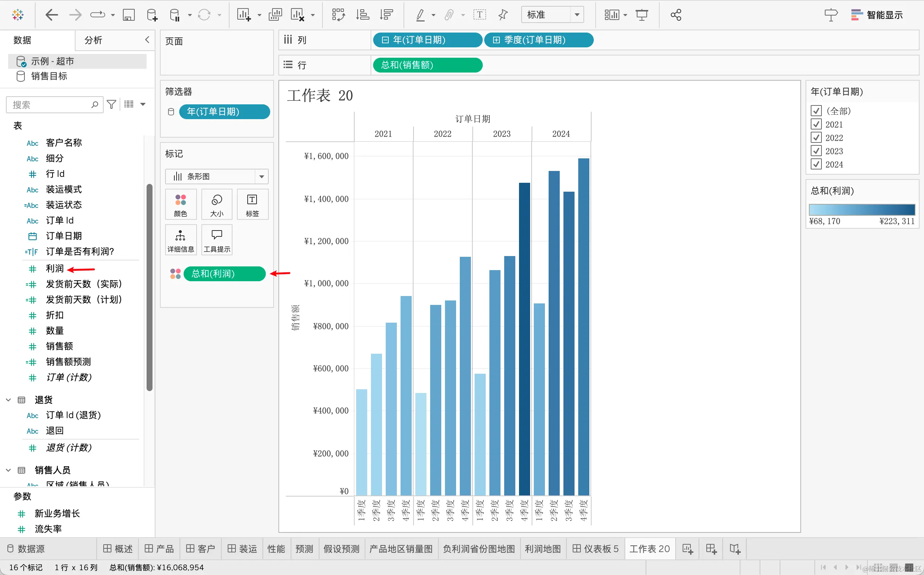Click the new dashboard icon in the tab bar
The image size is (924, 575).
click(x=711, y=548)
